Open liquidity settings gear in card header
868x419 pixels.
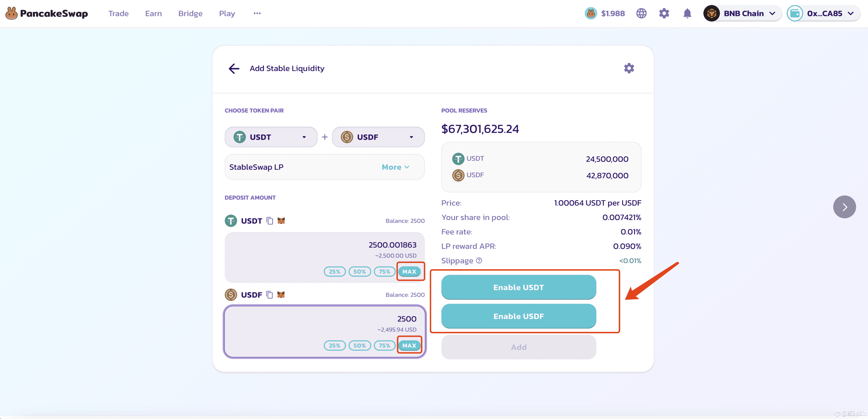[629, 68]
